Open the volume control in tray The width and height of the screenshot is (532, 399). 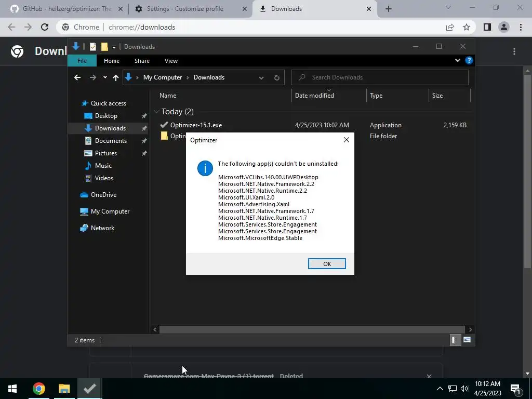[464, 389]
